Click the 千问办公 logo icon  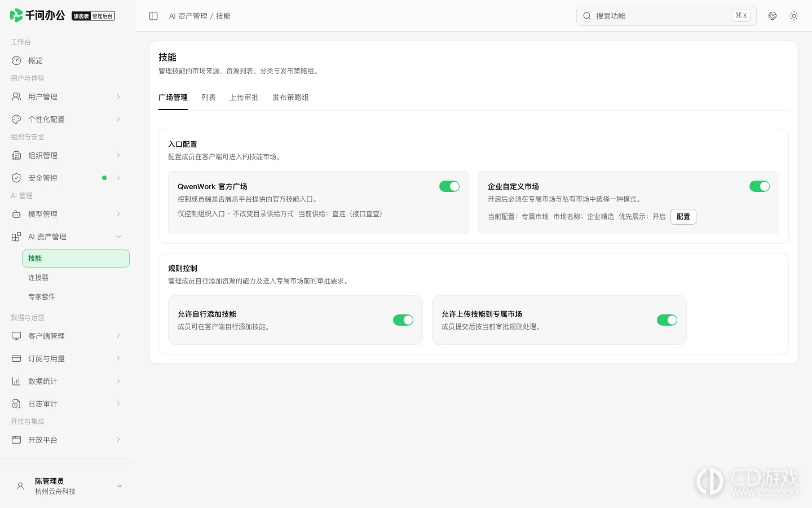(16, 15)
